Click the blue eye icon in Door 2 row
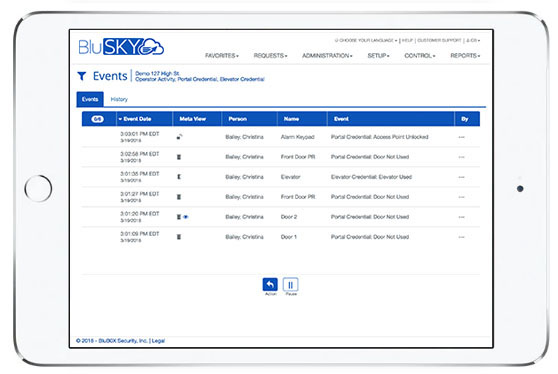 186,217
